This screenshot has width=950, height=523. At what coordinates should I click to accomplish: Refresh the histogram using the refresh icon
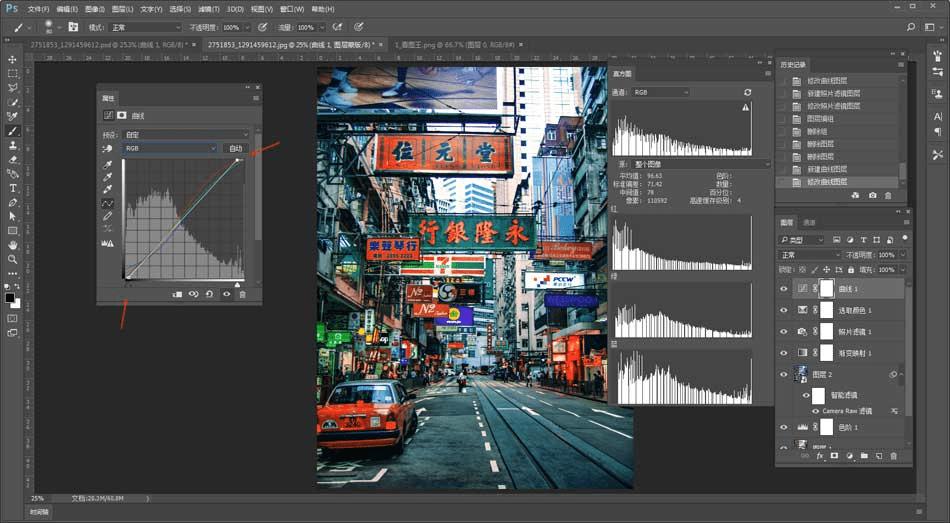click(x=747, y=92)
